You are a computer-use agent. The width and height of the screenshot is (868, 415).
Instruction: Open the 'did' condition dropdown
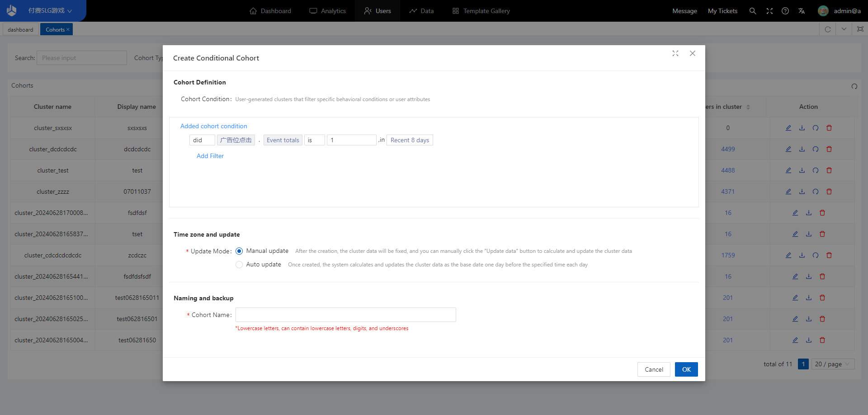[x=202, y=140]
